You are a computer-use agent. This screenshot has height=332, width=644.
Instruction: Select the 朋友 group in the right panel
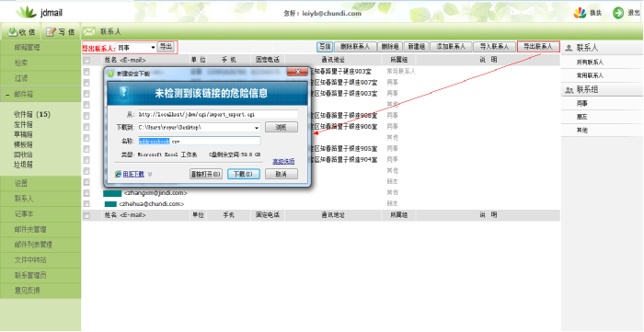pos(582,118)
